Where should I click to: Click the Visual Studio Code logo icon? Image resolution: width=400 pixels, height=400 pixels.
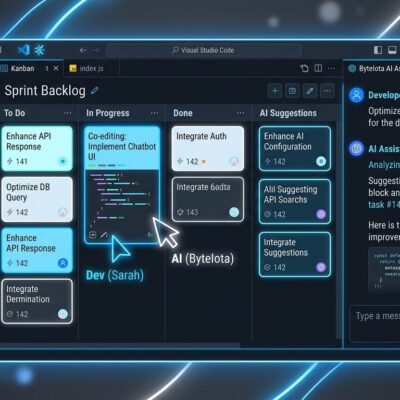pos(24,50)
